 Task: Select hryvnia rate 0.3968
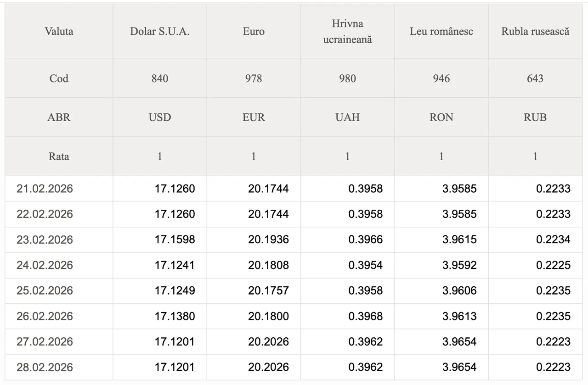tap(365, 317)
